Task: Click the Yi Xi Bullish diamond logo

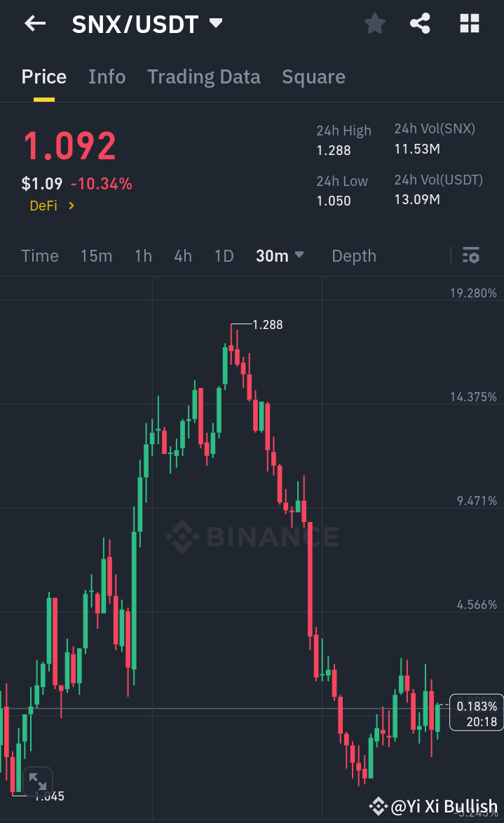Action: pyautogui.click(x=378, y=805)
